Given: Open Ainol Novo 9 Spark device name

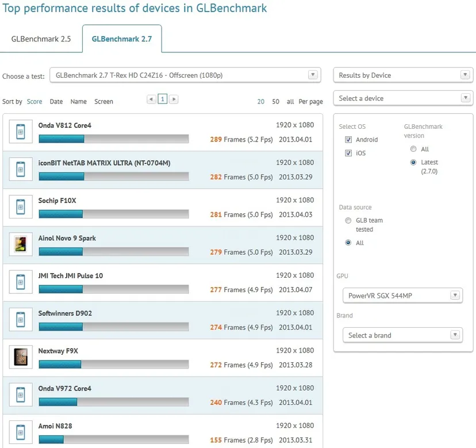Looking at the screenshot, I should [x=67, y=238].
